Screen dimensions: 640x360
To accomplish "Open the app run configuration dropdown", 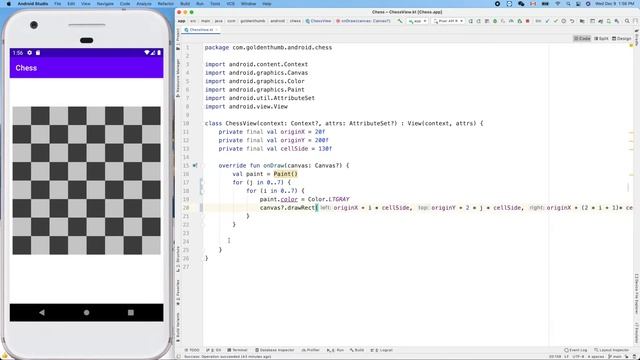I will 418,21.
